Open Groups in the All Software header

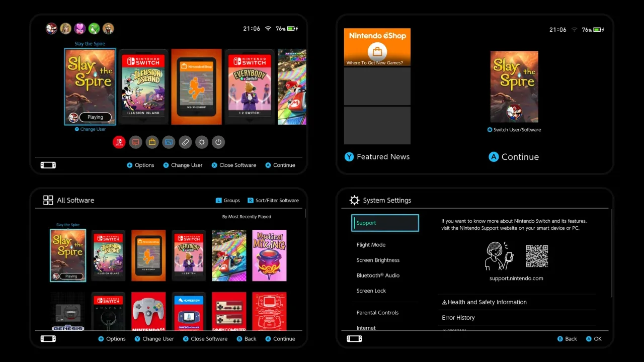click(x=227, y=200)
